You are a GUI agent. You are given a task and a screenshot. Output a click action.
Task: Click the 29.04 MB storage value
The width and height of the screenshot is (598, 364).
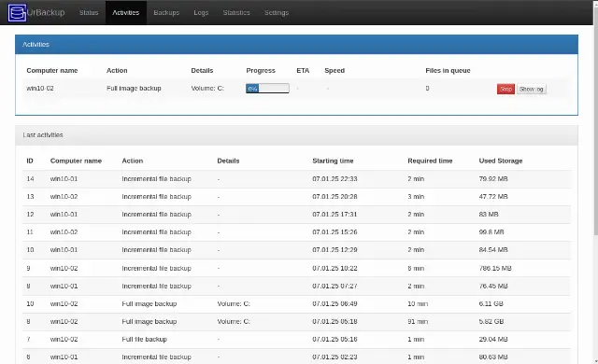(493, 339)
